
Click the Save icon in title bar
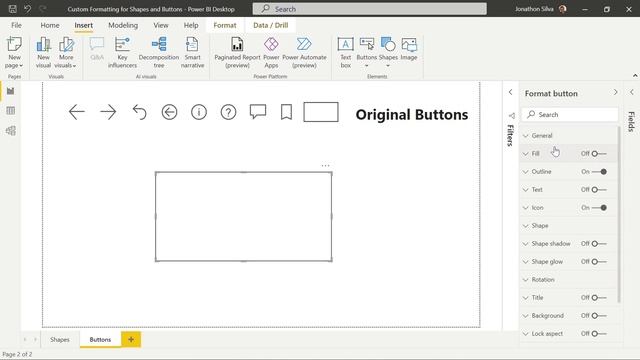(13, 9)
